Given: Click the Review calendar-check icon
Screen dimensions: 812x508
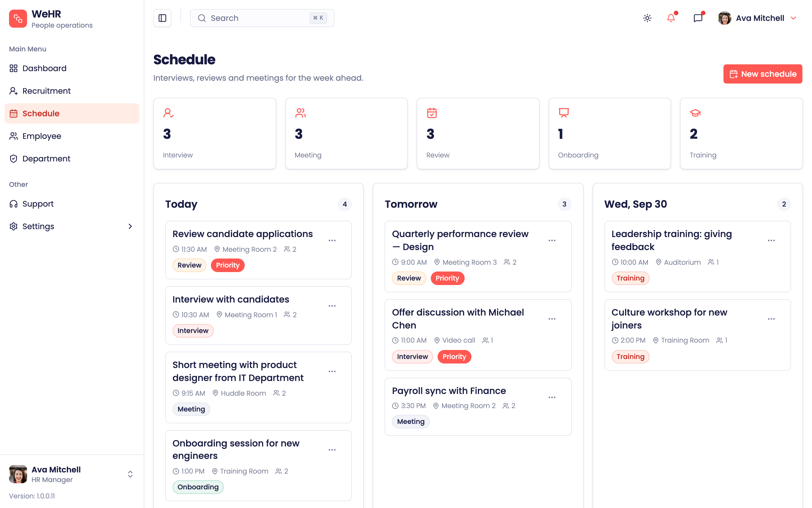Looking at the screenshot, I should point(432,113).
